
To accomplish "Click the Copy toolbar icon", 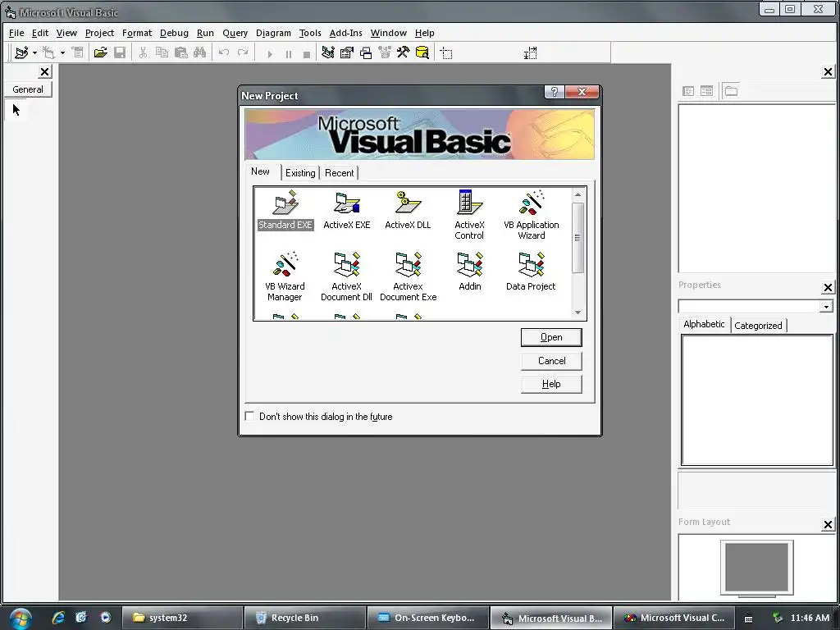I will point(162,52).
